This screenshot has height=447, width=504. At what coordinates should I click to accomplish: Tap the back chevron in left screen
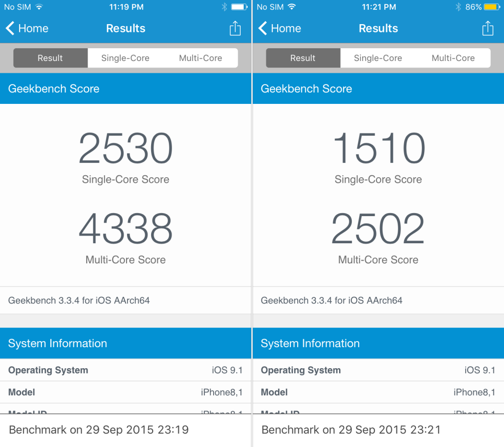click(x=10, y=28)
